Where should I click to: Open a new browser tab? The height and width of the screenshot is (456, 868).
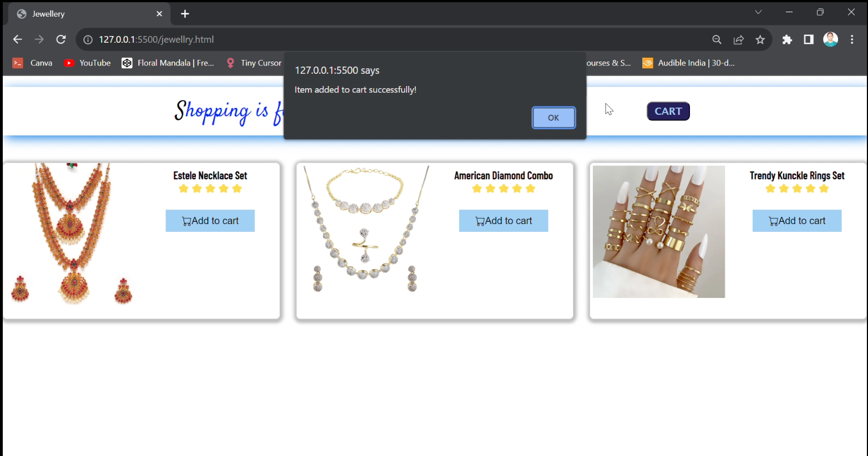click(x=185, y=13)
